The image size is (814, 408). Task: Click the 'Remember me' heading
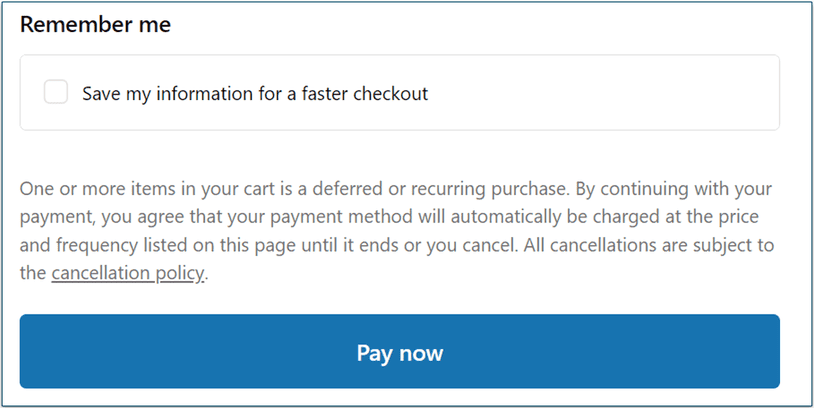95,25
